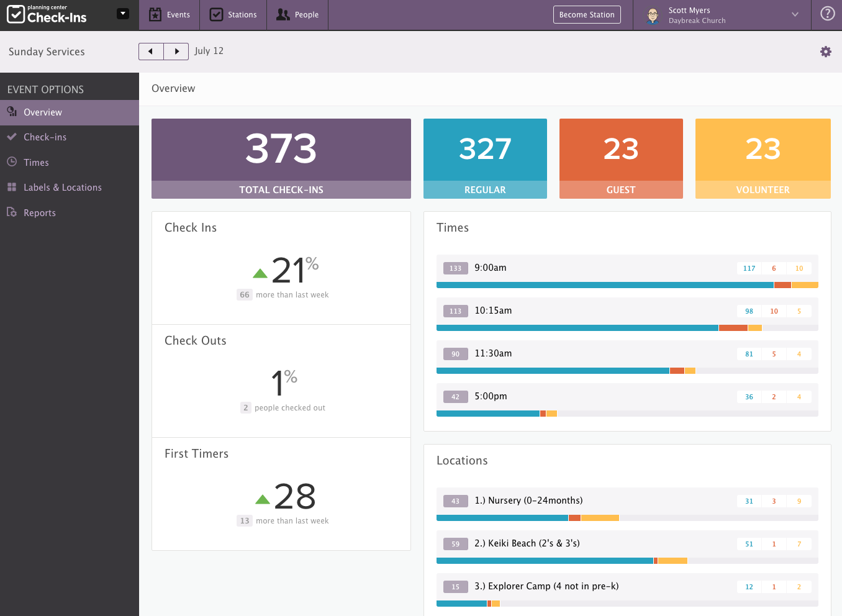Click the 9:00am progress bar
The image size is (842, 616).
[627, 285]
